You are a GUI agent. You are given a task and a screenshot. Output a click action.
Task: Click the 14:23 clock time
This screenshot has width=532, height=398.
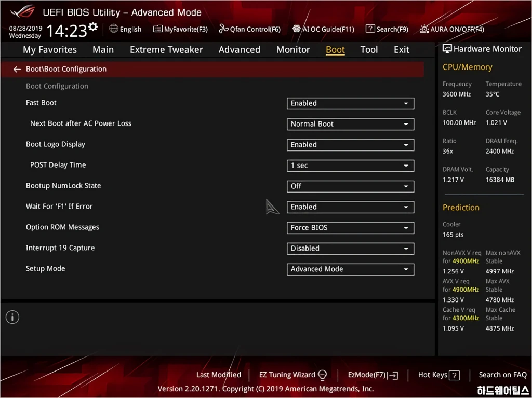[x=67, y=31]
